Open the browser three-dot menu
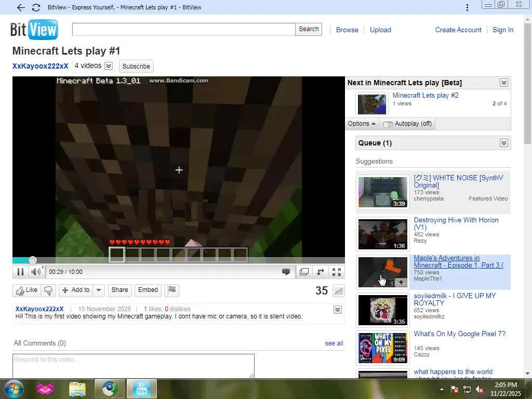 point(467,7)
